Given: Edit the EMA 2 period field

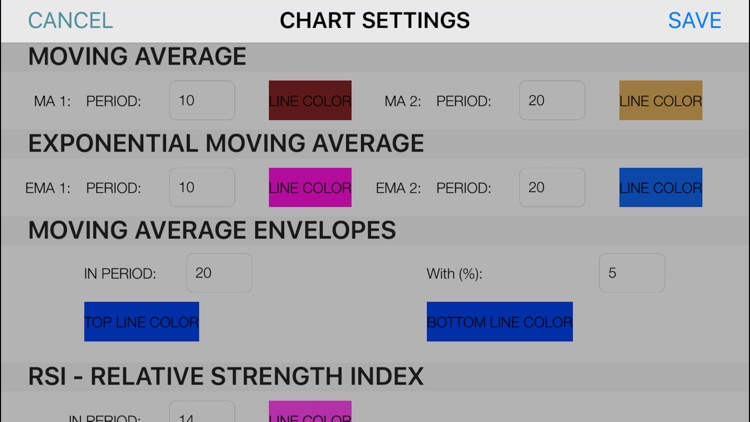Looking at the screenshot, I should pyautogui.click(x=552, y=188).
